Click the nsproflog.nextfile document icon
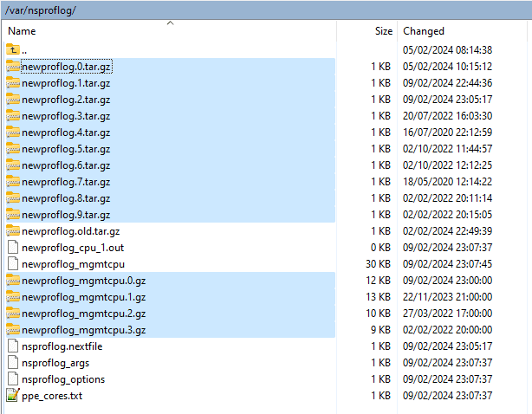The width and height of the screenshot is (532, 414). click(12, 346)
